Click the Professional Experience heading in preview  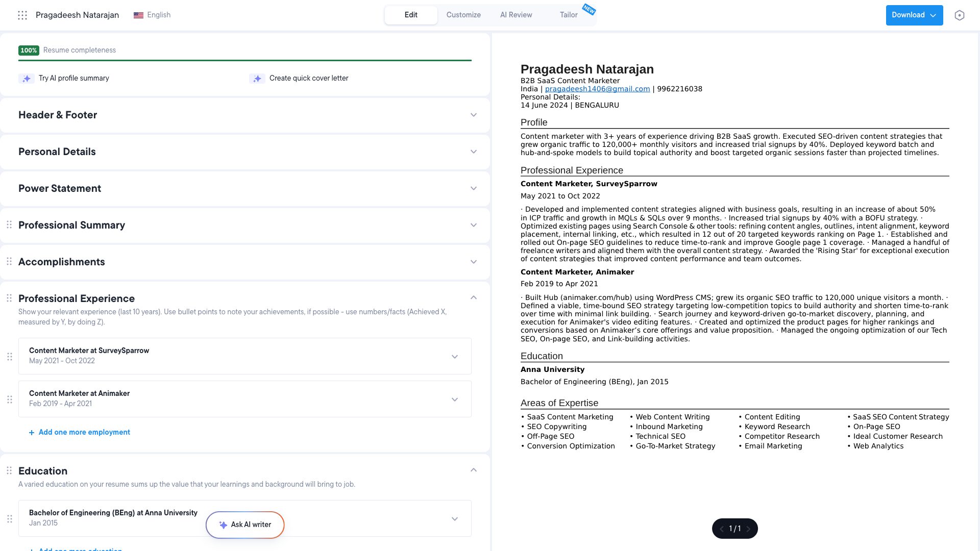572,171
